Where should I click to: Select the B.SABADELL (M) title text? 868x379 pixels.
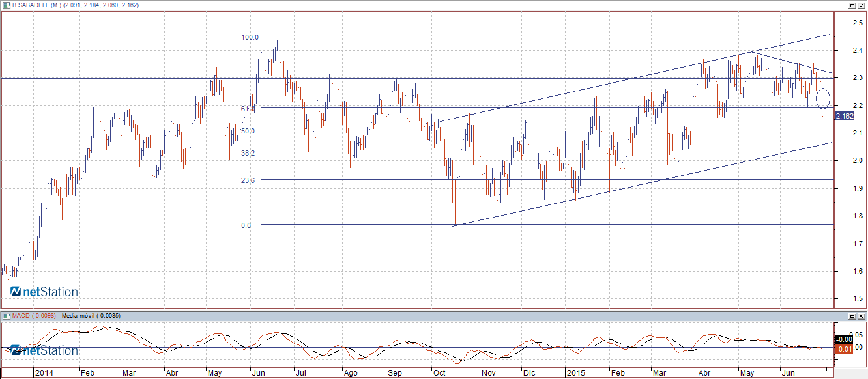tap(37, 5)
